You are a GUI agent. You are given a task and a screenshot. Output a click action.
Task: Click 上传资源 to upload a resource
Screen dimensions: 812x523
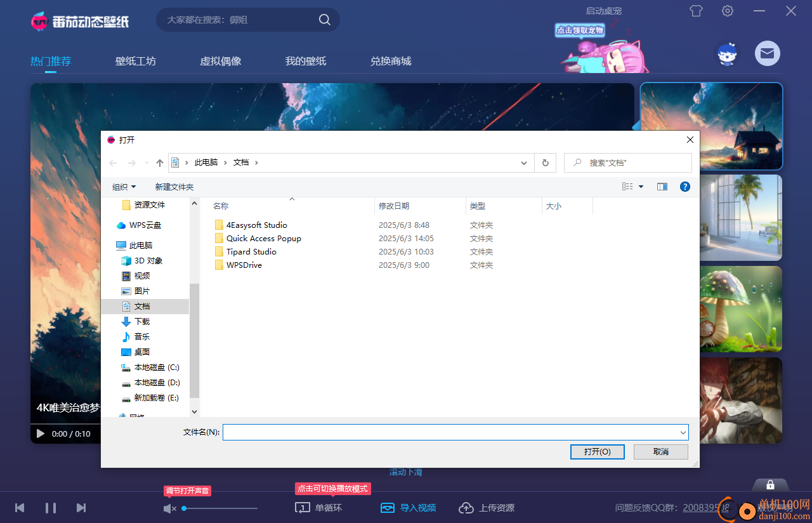click(x=487, y=508)
